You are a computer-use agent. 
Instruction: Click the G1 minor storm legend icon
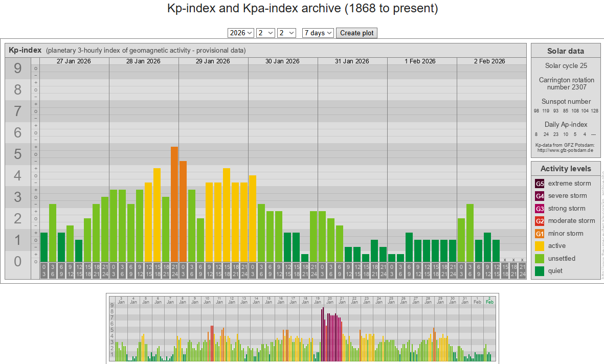coord(540,234)
